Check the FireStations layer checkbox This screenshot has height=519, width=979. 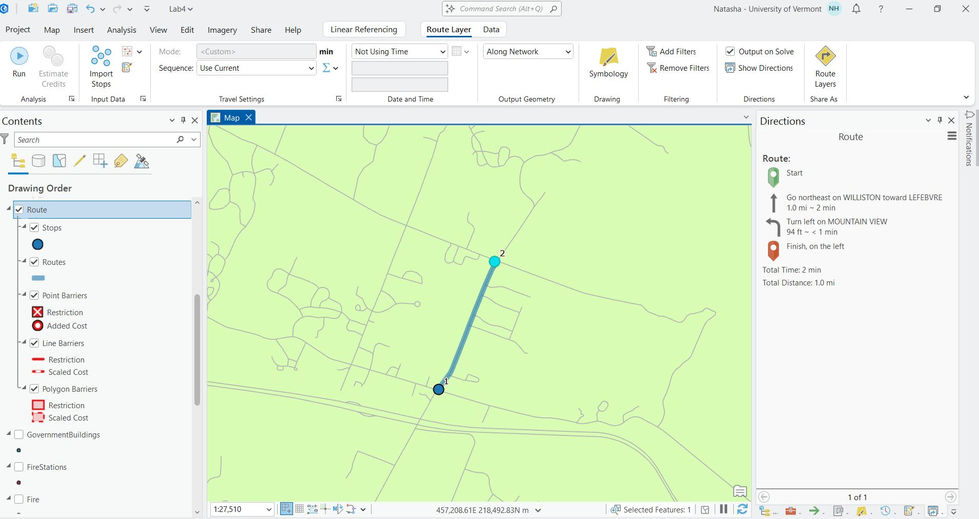click(x=19, y=467)
